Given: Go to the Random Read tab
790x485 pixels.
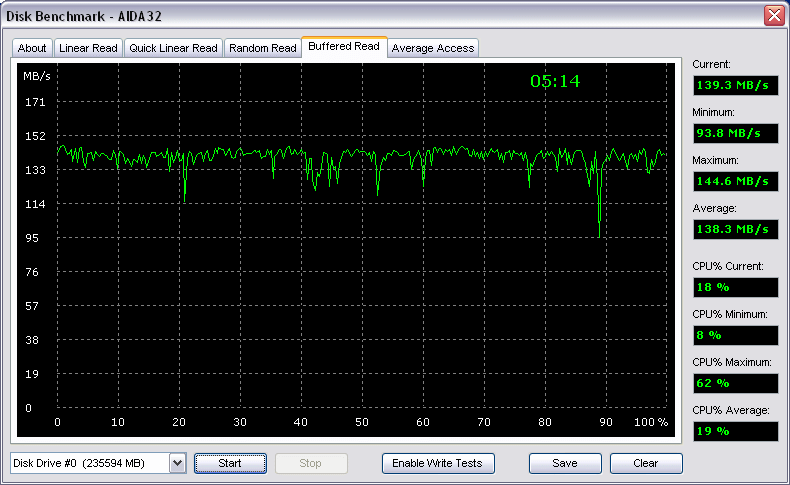Looking at the screenshot, I should (262, 48).
